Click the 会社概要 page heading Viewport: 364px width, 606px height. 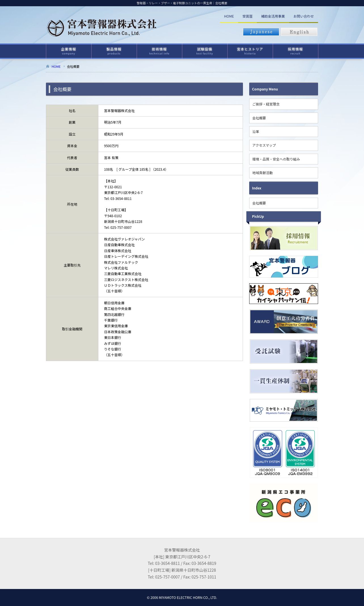tap(144, 89)
